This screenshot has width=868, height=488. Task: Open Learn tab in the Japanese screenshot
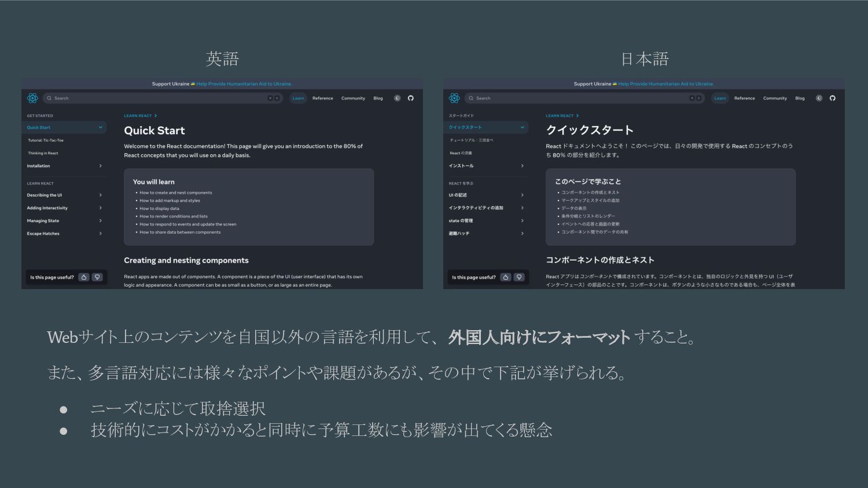click(720, 98)
